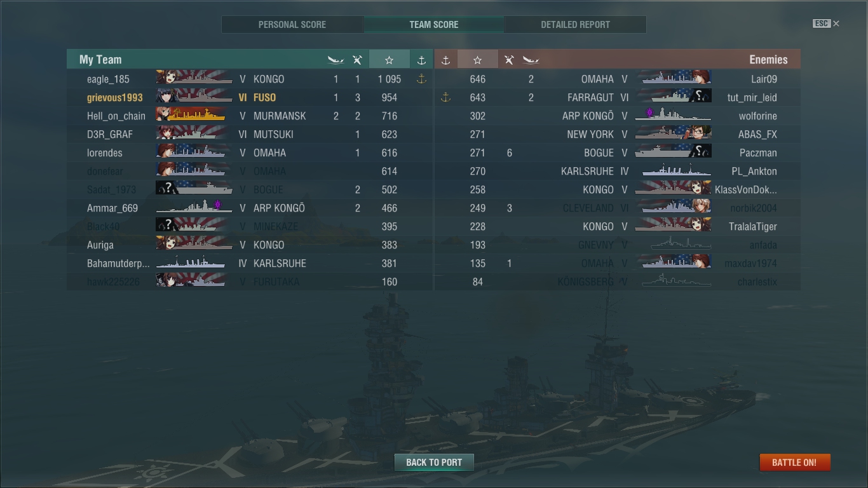Click Enemies anchor column header icon
The image size is (868, 488).
pos(445,60)
